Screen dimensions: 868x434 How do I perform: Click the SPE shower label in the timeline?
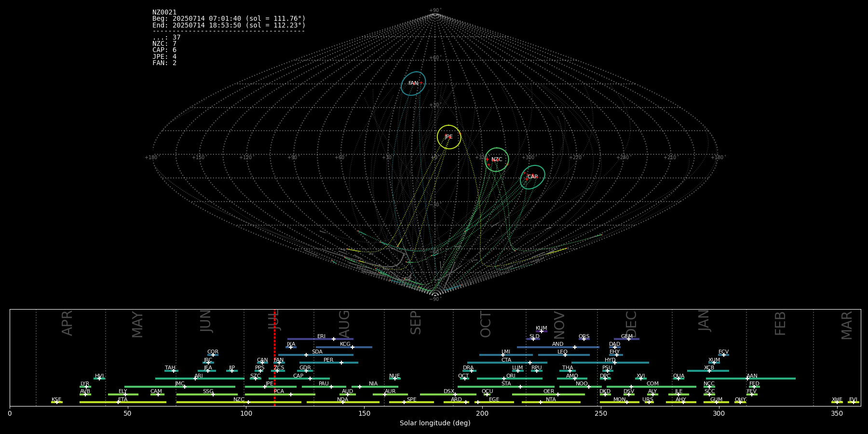click(x=412, y=400)
